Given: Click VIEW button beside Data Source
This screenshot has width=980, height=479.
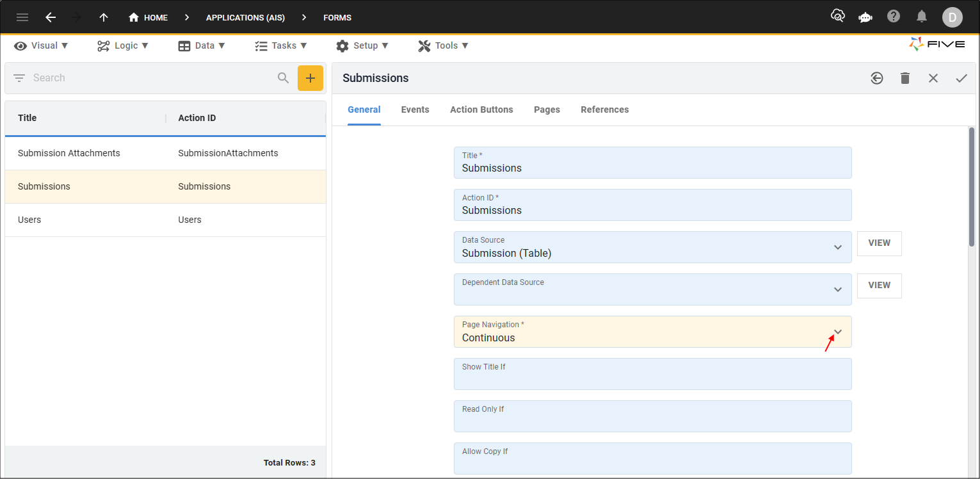Looking at the screenshot, I should (x=879, y=243).
